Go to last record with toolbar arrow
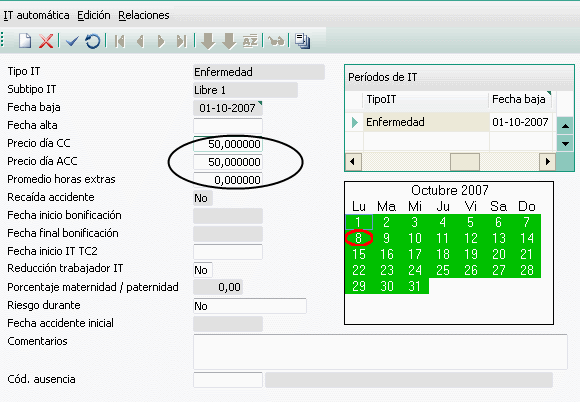580x402 pixels. point(181,41)
